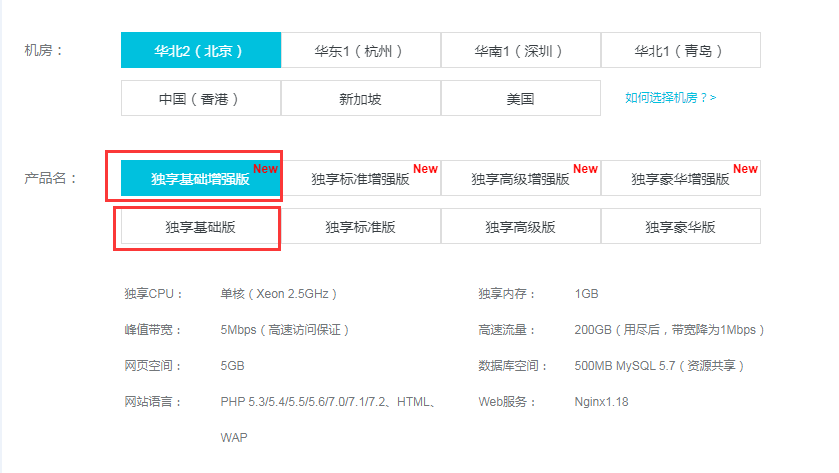
Task: Select 独享基础增强版 product
Action: tap(201, 178)
